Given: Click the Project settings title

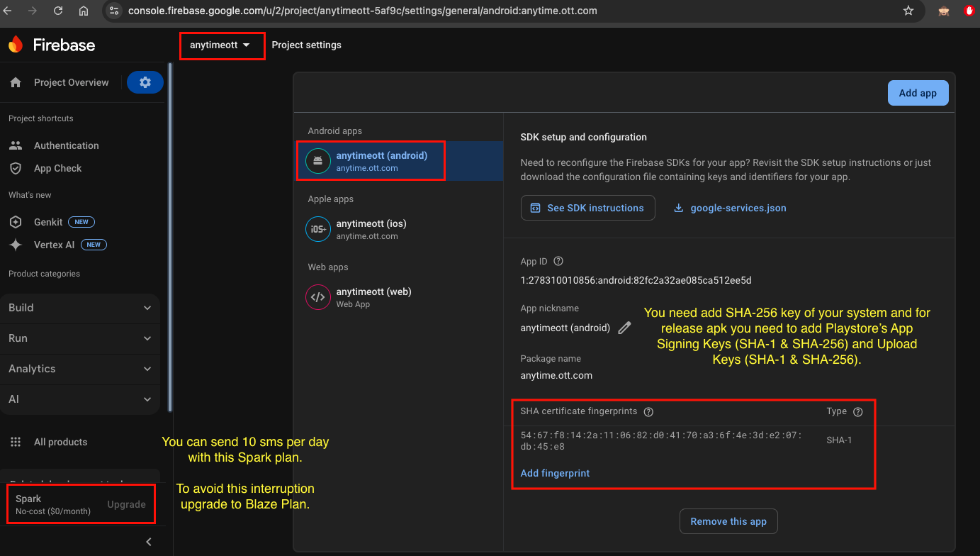Looking at the screenshot, I should coord(306,45).
